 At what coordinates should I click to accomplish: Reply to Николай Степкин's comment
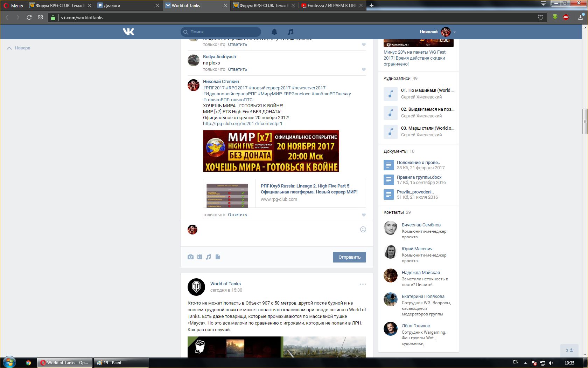(x=237, y=215)
